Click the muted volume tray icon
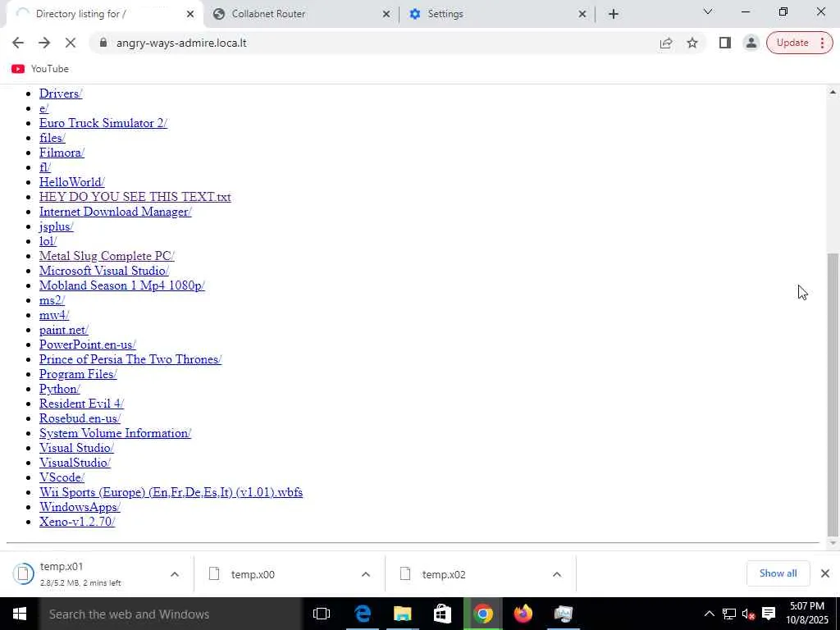This screenshot has width=840, height=630. click(748, 614)
